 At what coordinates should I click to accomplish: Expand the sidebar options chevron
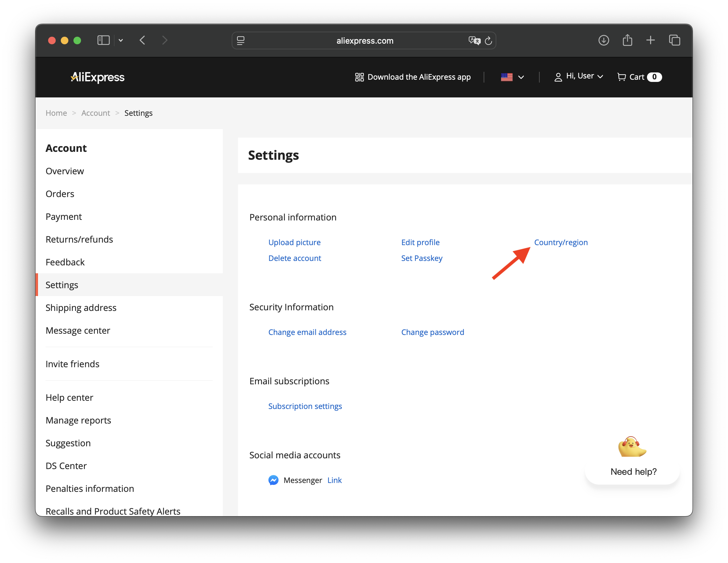point(121,40)
